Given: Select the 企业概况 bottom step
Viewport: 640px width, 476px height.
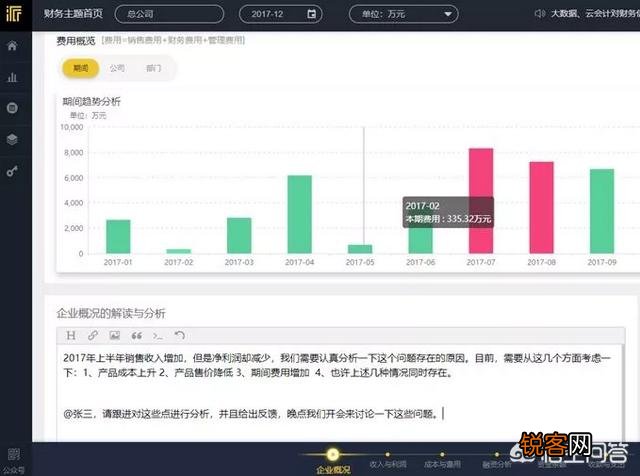Looking at the screenshot, I should tap(333, 461).
